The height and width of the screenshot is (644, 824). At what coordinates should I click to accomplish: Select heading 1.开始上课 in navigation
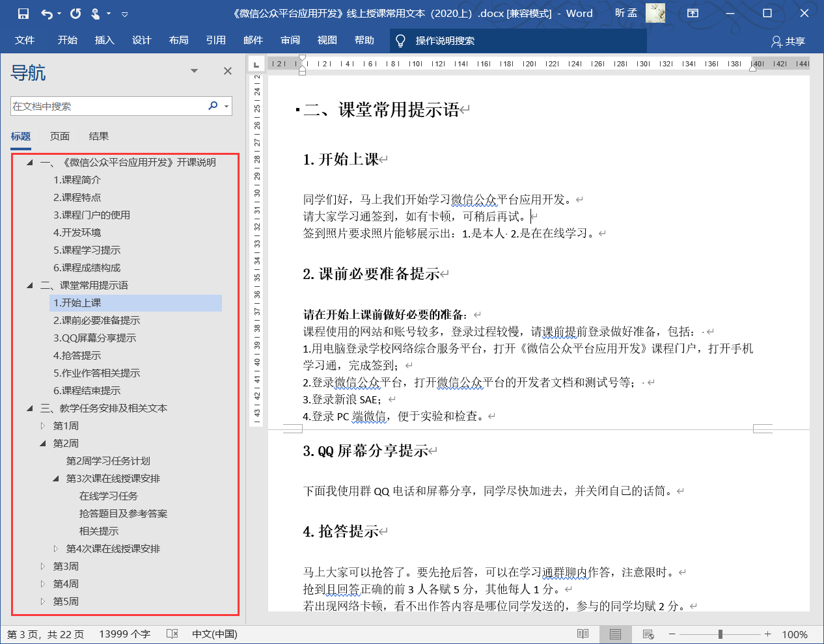[x=135, y=303]
